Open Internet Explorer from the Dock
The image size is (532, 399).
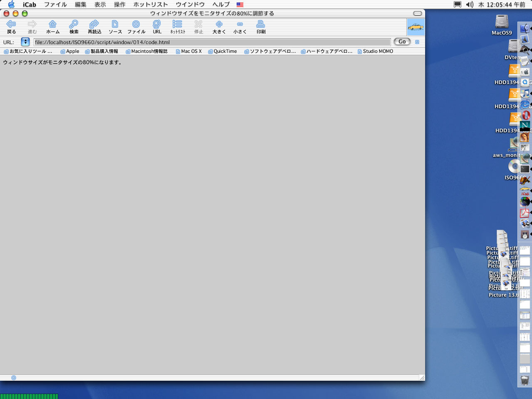coord(525,104)
